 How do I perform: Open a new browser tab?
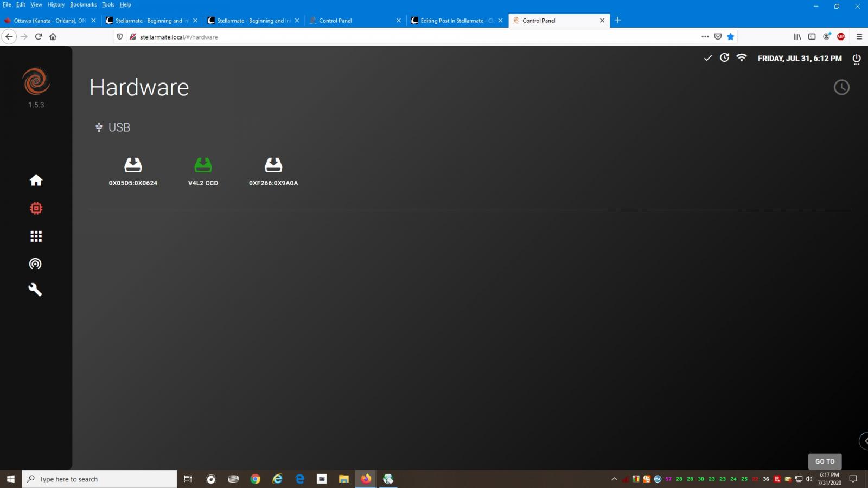point(617,20)
